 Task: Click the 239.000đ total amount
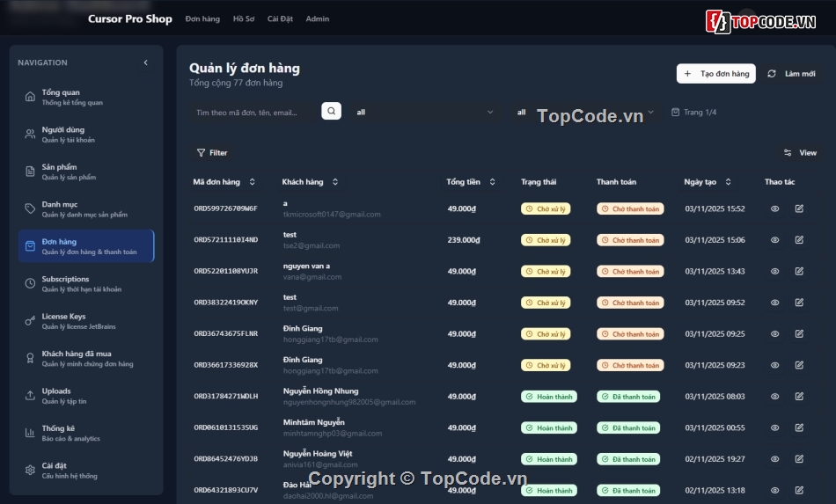pyautogui.click(x=463, y=240)
